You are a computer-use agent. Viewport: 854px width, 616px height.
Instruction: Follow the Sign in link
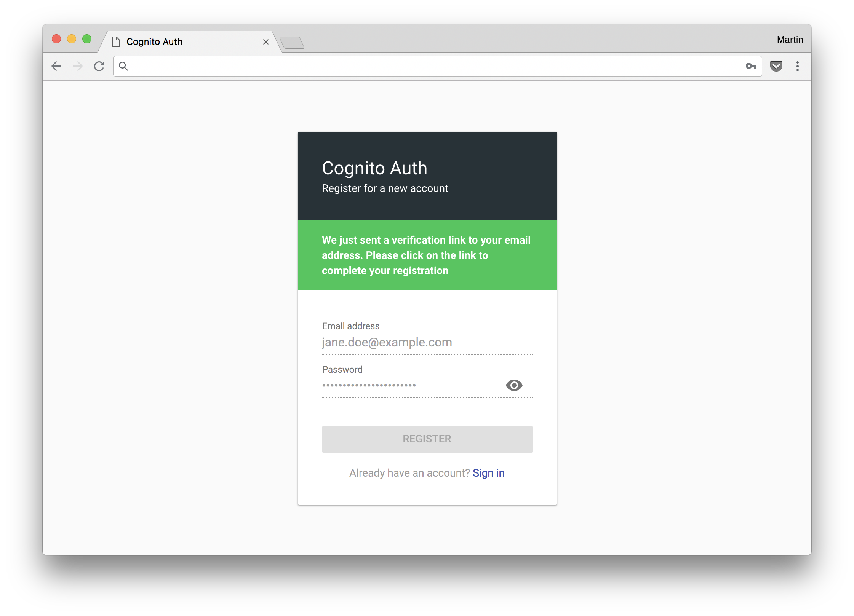(488, 473)
